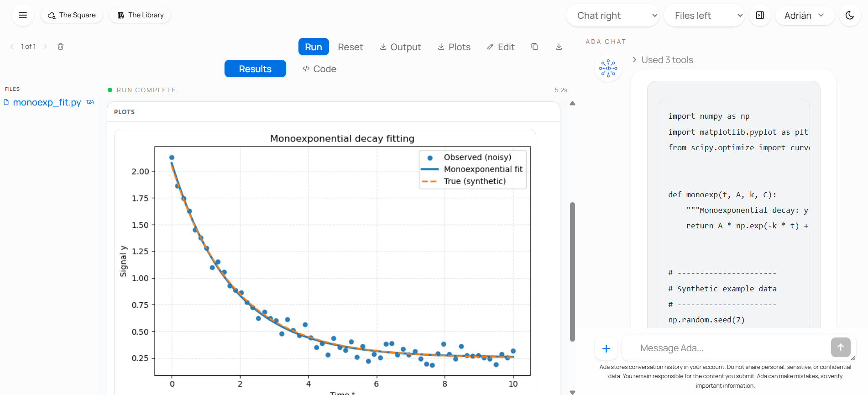Focus the Message Ada input field
868x395 pixels.
pos(726,348)
